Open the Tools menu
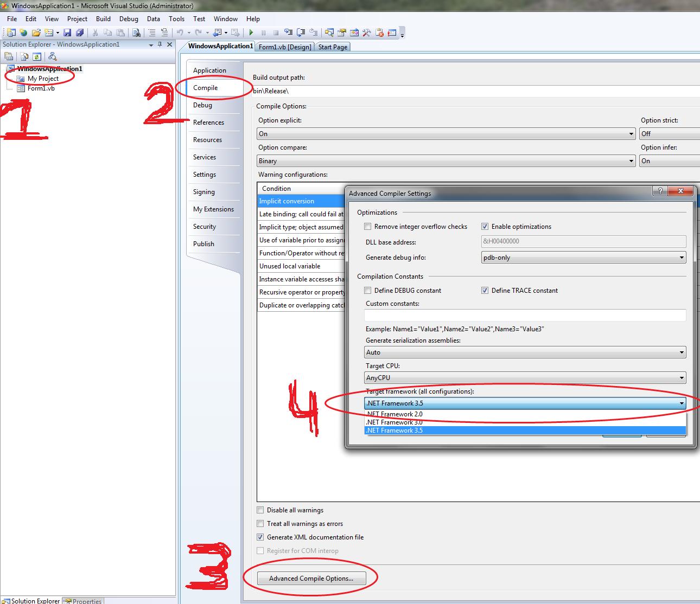Image resolution: width=700 pixels, height=604 pixels. coord(176,18)
